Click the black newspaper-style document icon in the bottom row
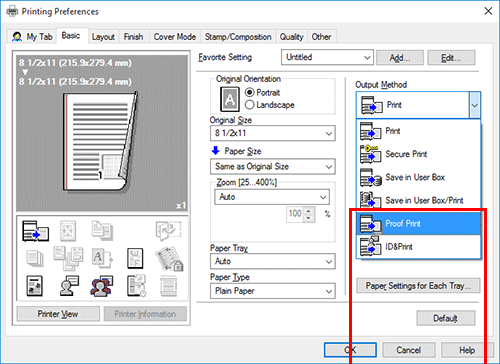Screen dimensions: 500x364 tap(35, 286)
